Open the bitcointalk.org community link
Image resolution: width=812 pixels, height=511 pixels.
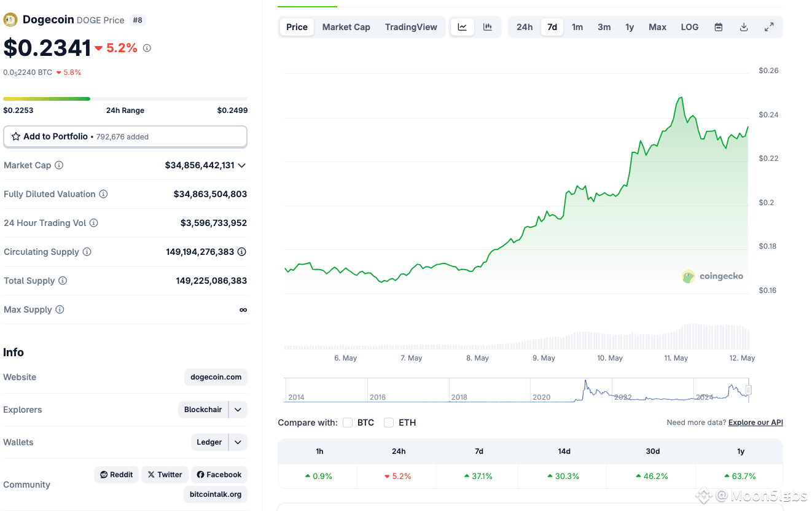point(216,494)
